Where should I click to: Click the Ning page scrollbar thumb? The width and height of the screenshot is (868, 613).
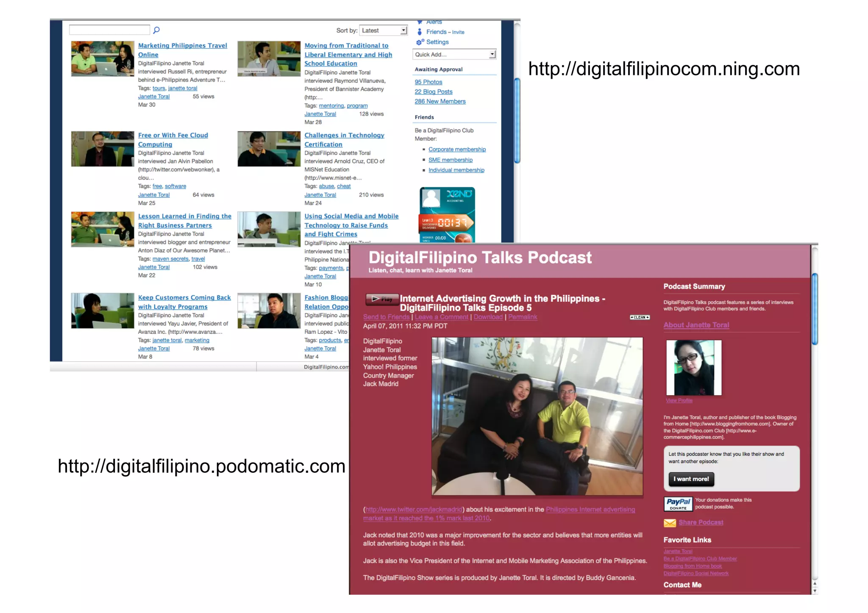[517, 121]
